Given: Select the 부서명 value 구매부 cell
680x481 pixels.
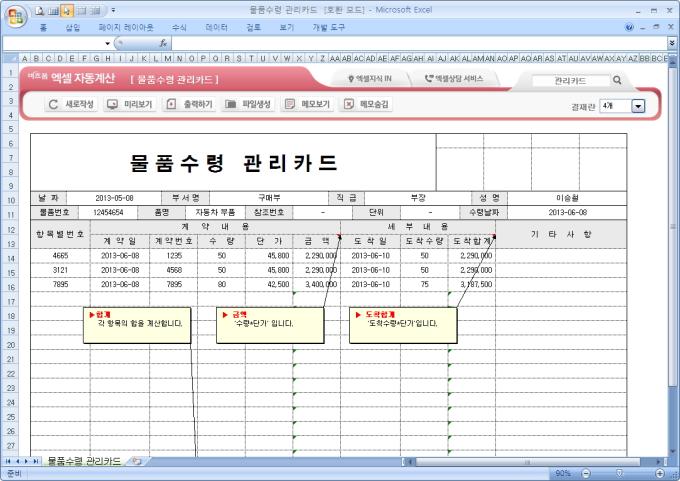Looking at the screenshot, I should coord(269,198).
